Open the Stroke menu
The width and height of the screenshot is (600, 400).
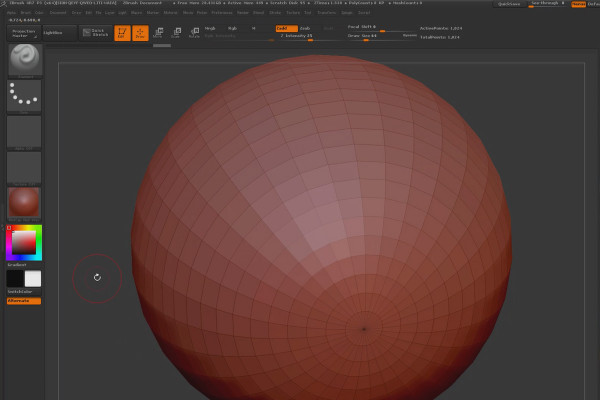275,13
